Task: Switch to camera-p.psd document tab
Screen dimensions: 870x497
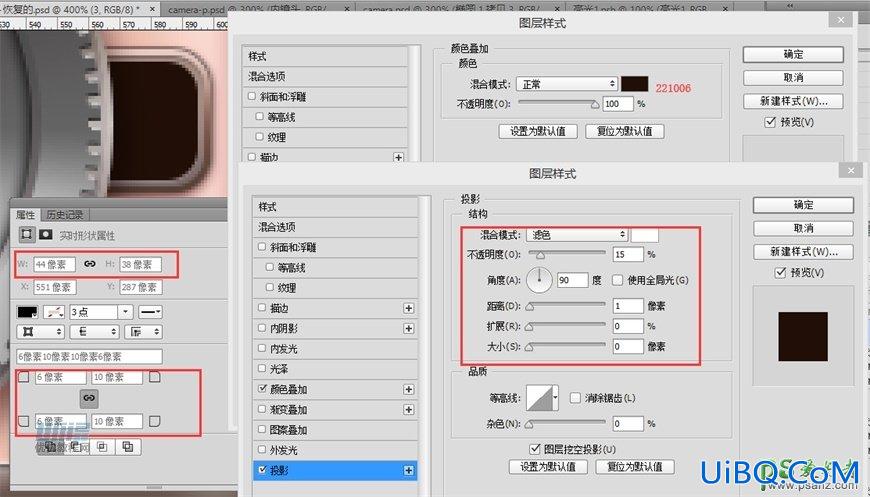Action: (259, 9)
